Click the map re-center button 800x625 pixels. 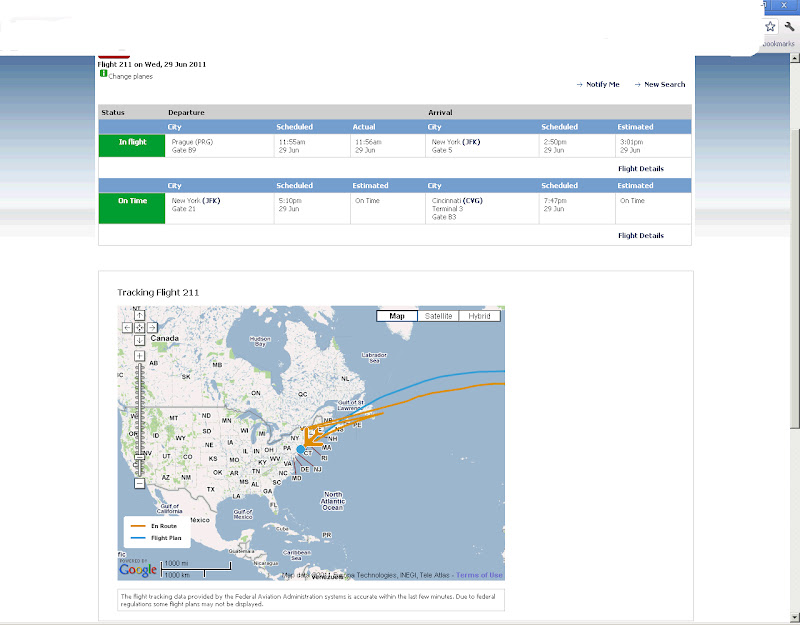pos(139,328)
